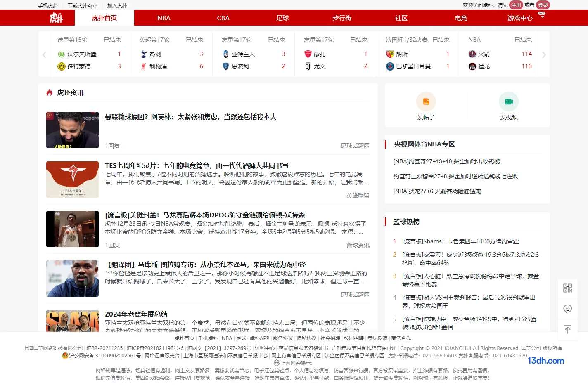Viewport: 588px width, 385px height.
Task: Show previous matches with left arrow
Action: click(x=44, y=54)
